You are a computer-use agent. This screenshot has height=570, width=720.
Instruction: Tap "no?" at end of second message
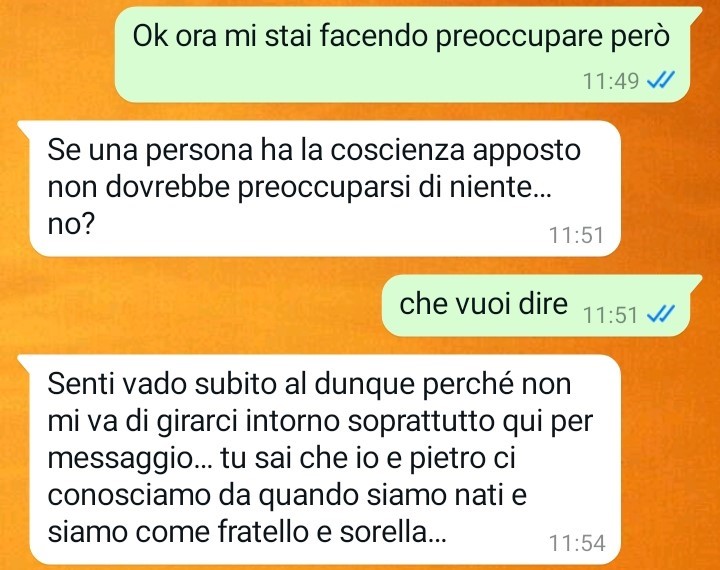pos(71,223)
